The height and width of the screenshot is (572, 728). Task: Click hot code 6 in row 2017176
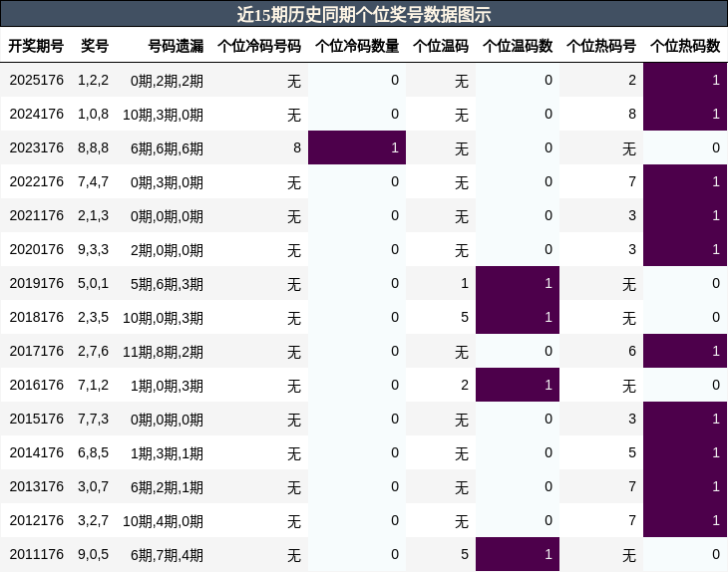point(632,351)
